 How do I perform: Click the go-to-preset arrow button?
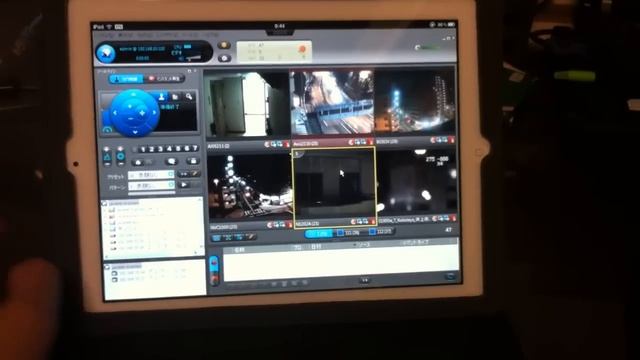pyautogui.click(x=184, y=174)
